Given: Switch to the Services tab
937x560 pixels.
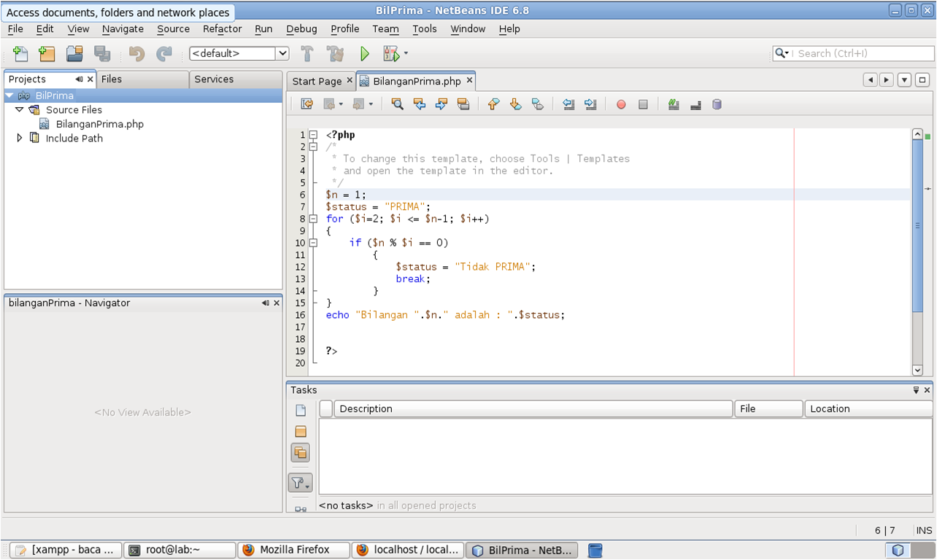Looking at the screenshot, I should [x=214, y=79].
